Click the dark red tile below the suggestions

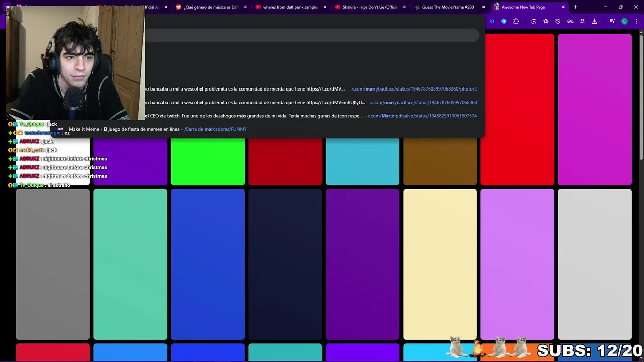pyautogui.click(x=285, y=161)
